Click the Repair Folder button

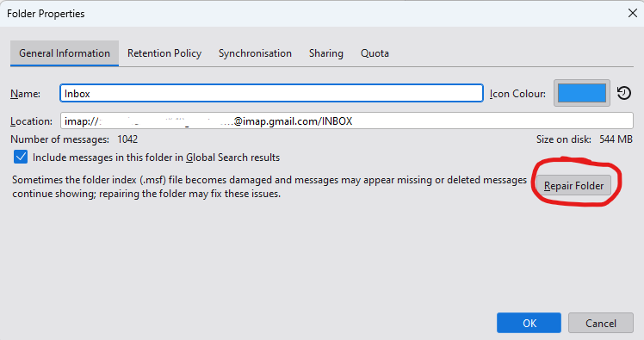point(573,185)
